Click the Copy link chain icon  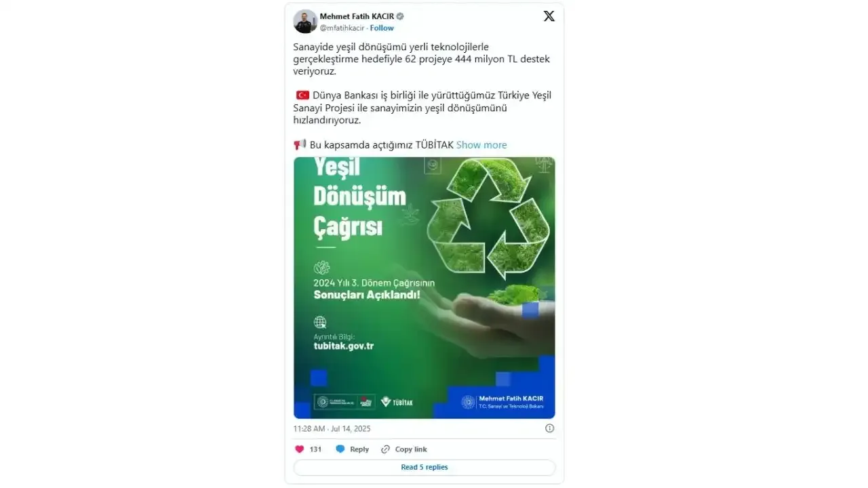pyautogui.click(x=386, y=449)
